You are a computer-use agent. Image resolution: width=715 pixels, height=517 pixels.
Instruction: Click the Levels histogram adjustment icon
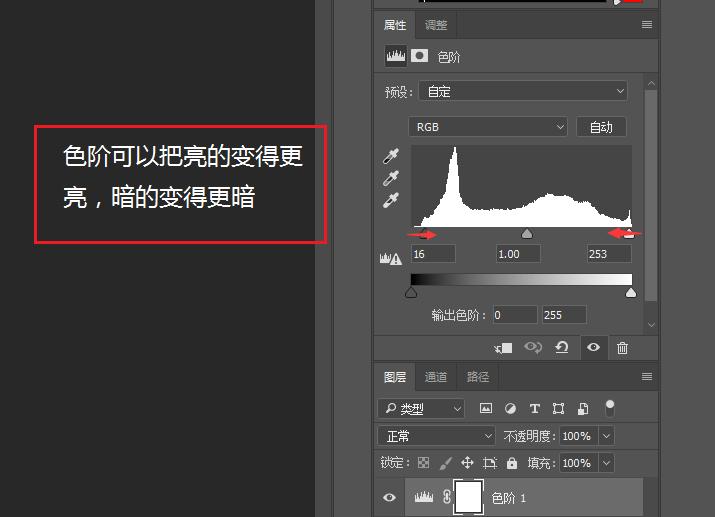click(x=395, y=56)
